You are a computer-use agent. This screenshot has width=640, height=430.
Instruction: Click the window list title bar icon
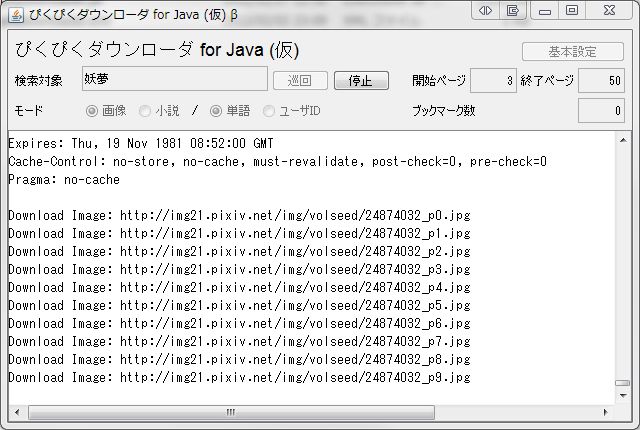(512, 11)
